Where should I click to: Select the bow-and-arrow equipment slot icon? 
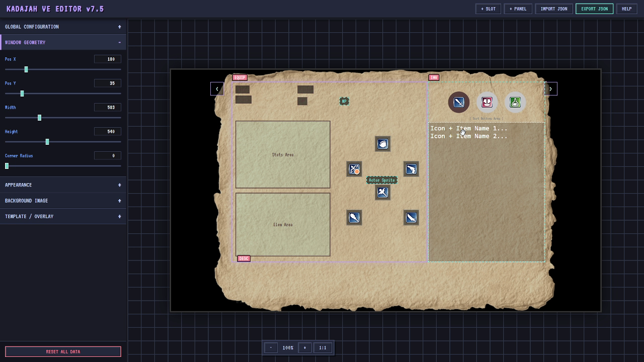pos(354,169)
